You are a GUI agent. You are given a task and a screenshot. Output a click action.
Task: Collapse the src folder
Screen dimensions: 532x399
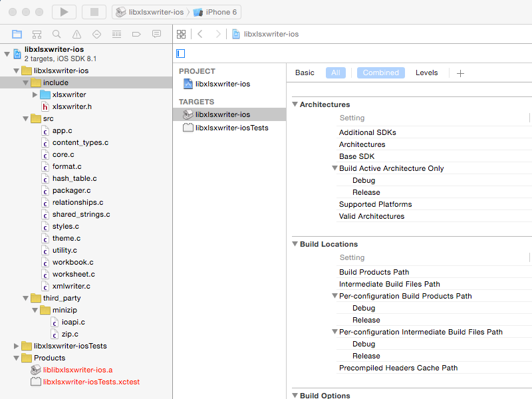tap(25, 119)
